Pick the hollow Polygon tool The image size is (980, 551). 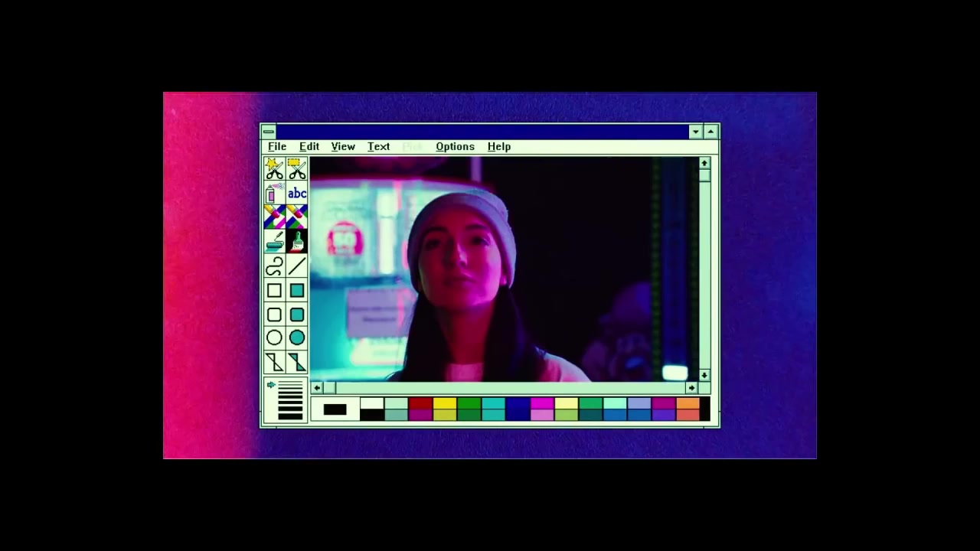coord(274,362)
